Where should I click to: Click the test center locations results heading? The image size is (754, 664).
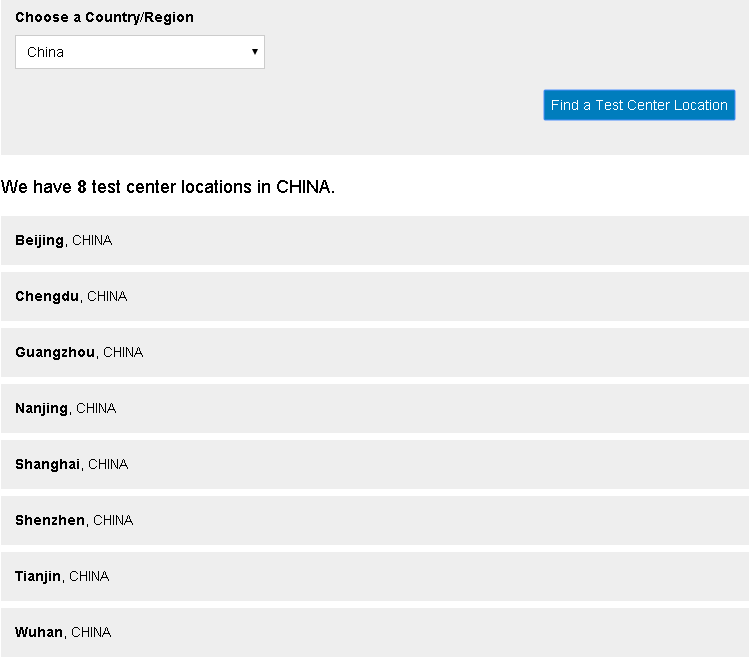(x=168, y=187)
